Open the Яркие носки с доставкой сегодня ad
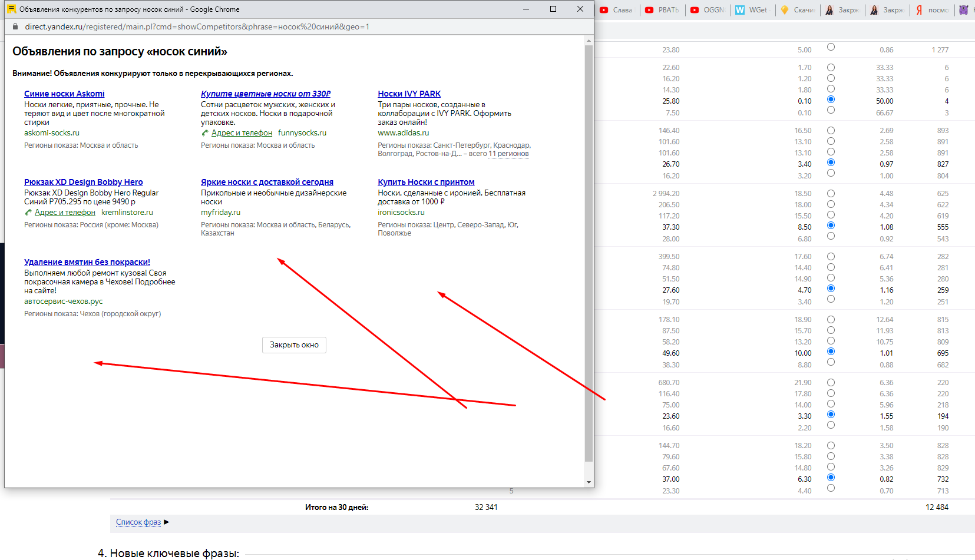 tap(267, 182)
